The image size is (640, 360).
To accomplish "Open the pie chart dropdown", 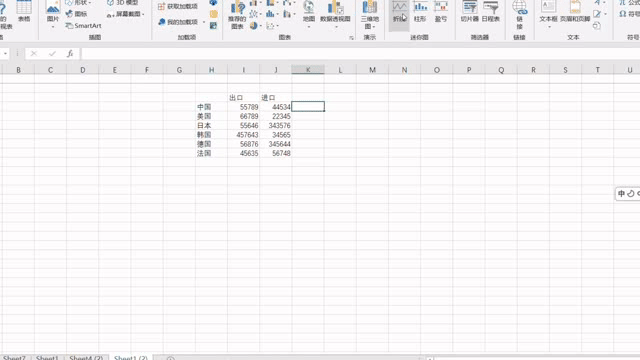I will click(x=255, y=25).
